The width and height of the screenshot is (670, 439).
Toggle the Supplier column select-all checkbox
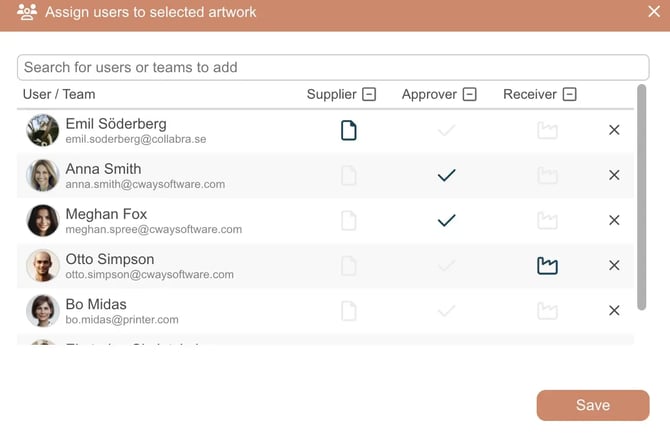(369, 94)
